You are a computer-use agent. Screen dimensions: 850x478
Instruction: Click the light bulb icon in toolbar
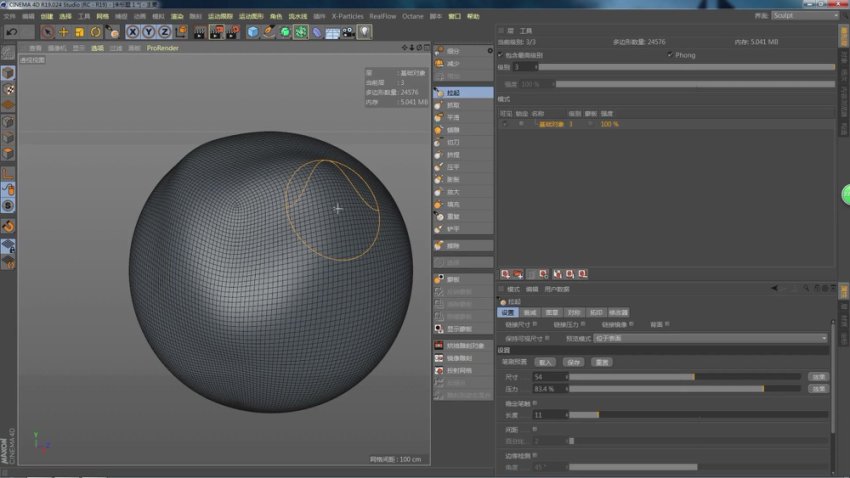point(365,32)
